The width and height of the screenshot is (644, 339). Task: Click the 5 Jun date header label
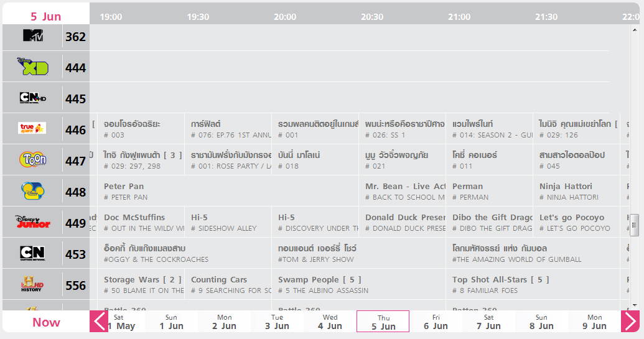tap(45, 16)
